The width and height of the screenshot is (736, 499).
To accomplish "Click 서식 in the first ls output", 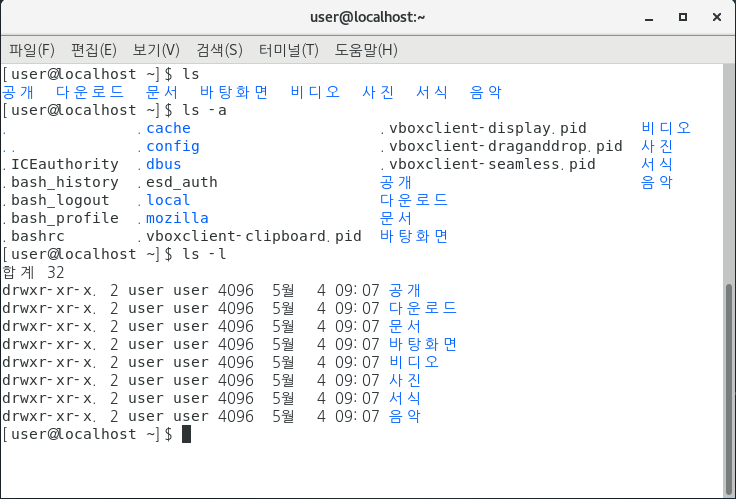I will coord(432,92).
